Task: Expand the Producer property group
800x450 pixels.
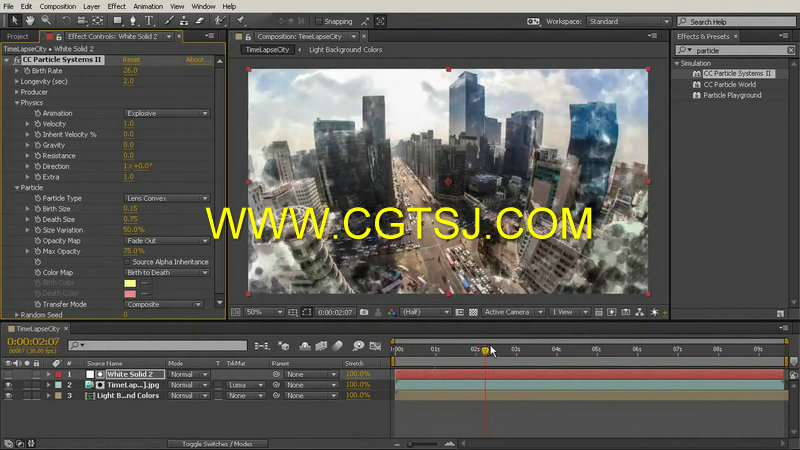Action: 17,92
